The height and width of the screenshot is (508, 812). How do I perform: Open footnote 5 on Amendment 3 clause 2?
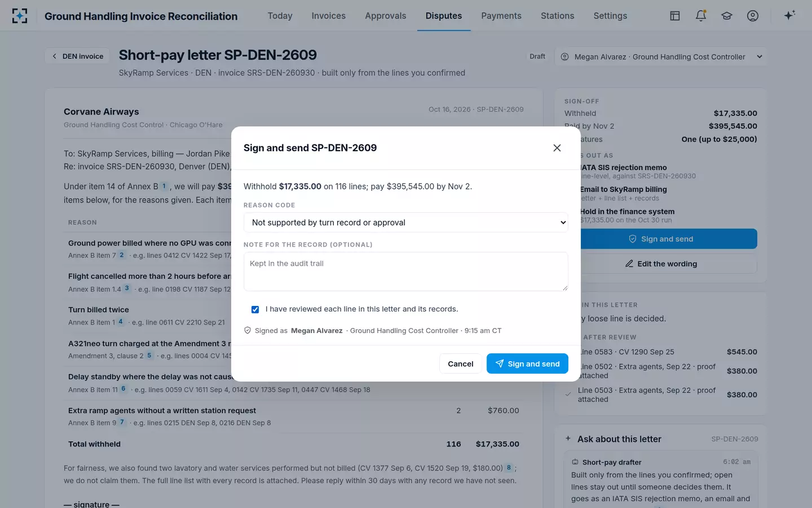pos(149,356)
